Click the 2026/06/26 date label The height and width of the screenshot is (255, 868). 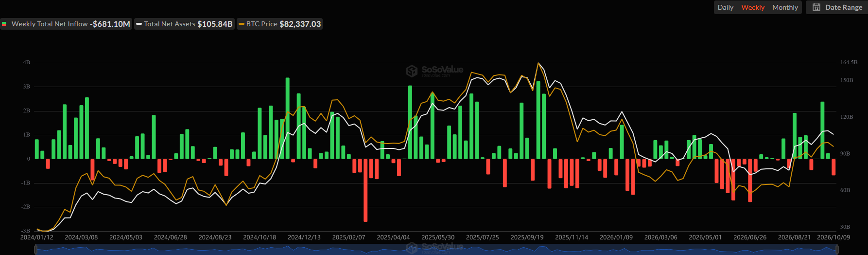coord(750,237)
